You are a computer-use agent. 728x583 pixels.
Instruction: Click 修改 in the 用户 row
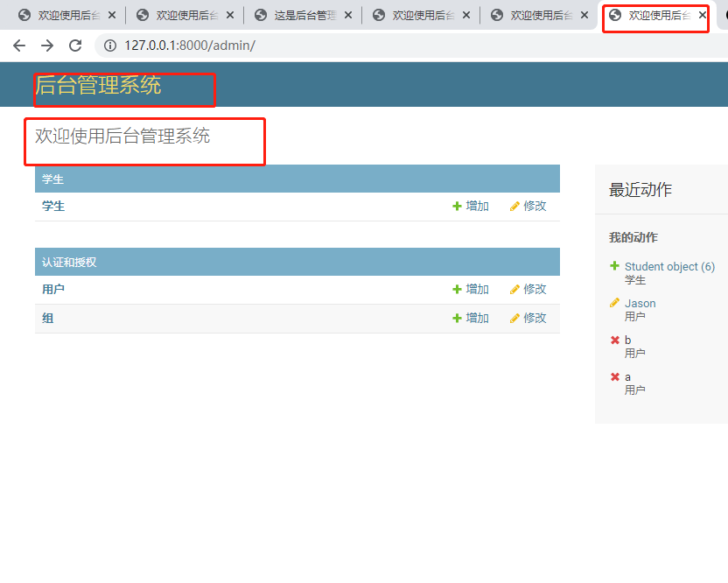click(x=535, y=289)
